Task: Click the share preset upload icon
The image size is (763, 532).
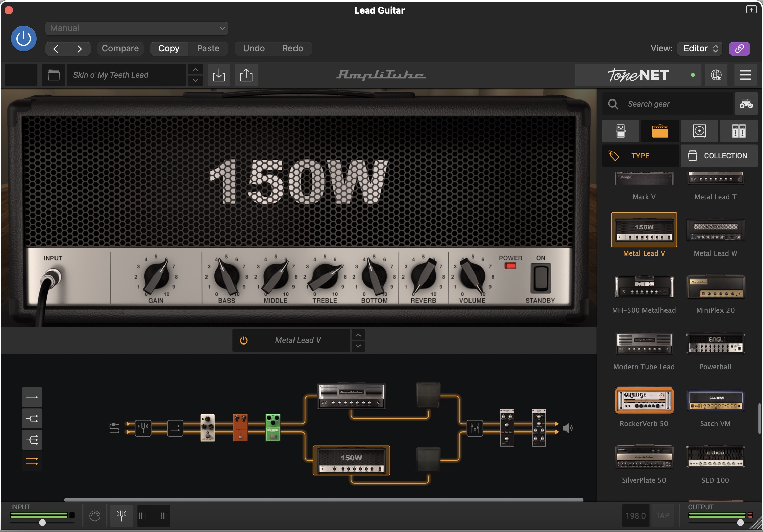Action: (x=246, y=75)
